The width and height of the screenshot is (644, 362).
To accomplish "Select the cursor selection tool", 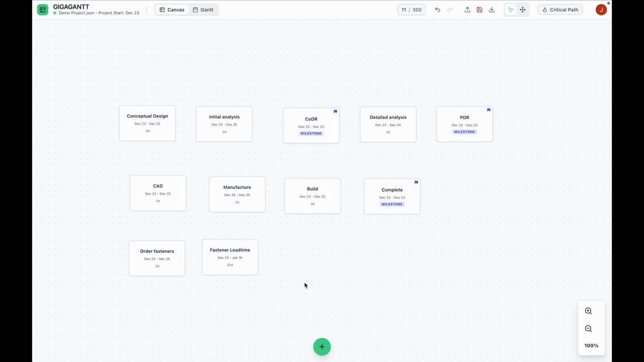I will tap(510, 10).
